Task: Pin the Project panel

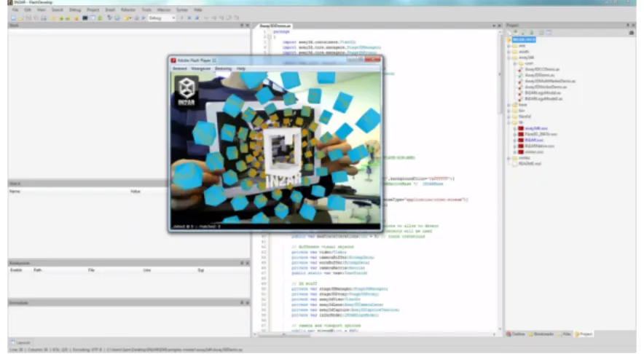Action: point(627,25)
